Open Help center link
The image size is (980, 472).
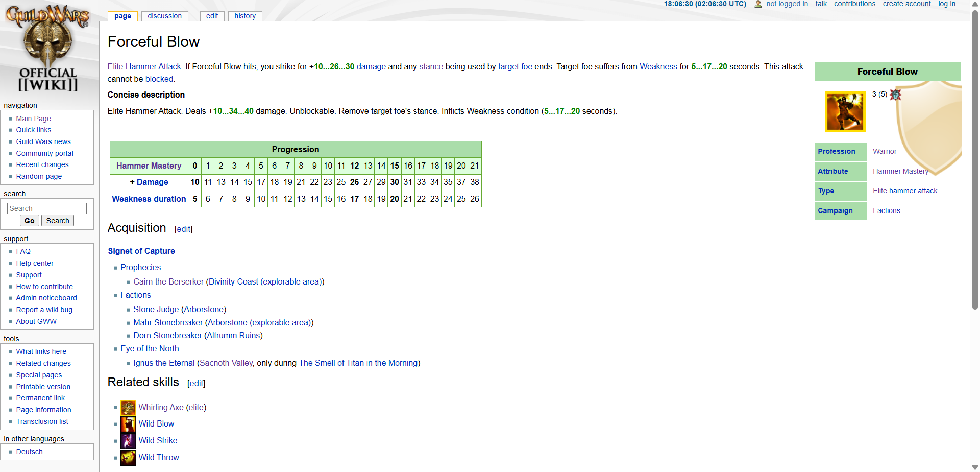[x=35, y=263]
